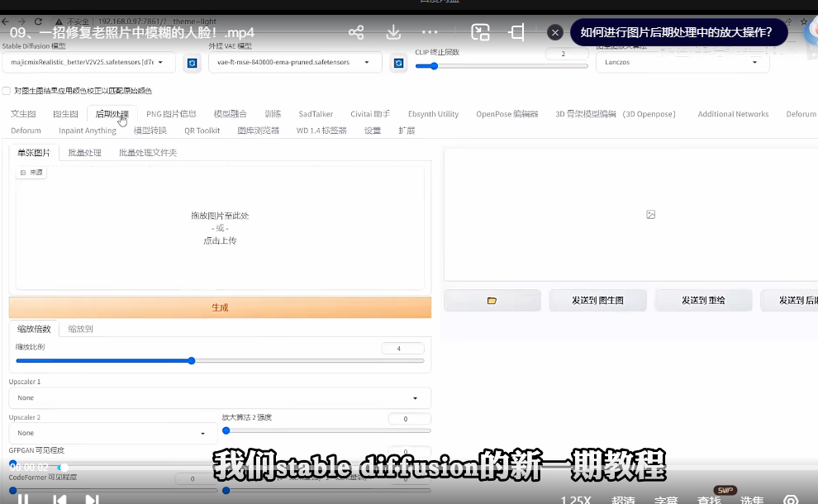Refresh the external VAE model list
This screenshot has height=504, width=818.
click(x=398, y=63)
